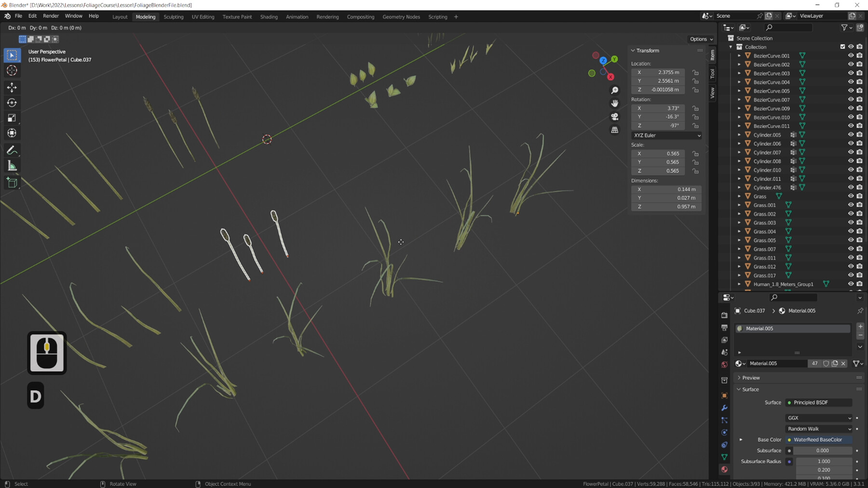Disable BezierCurve.003 in renders
This screenshot has width=868, height=488.
tap(860, 73)
